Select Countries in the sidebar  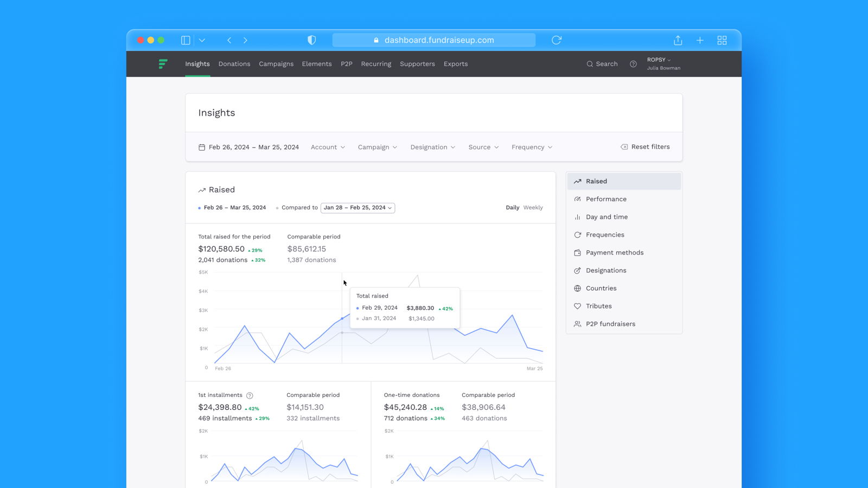pyautogui.click(x=601, y=288)
